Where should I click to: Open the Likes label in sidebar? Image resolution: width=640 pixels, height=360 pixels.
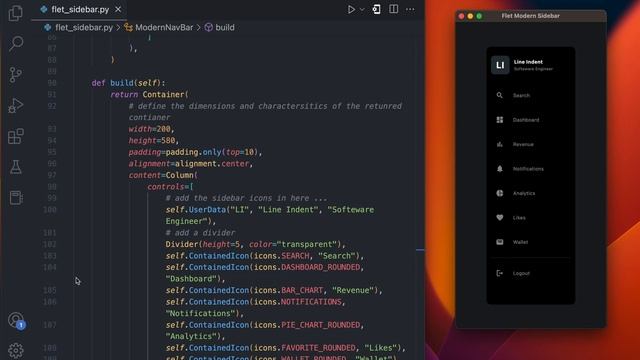coord(519,218)
